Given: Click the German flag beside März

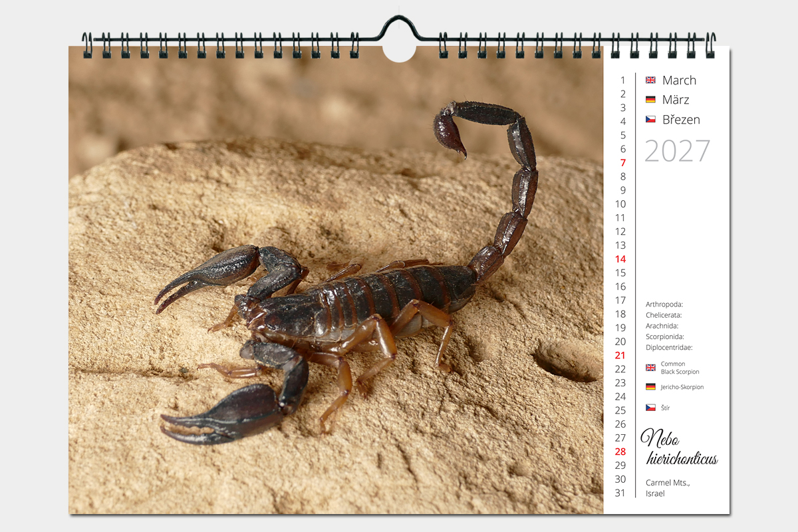Looking at the screenshot, I should tap(650, 100).
